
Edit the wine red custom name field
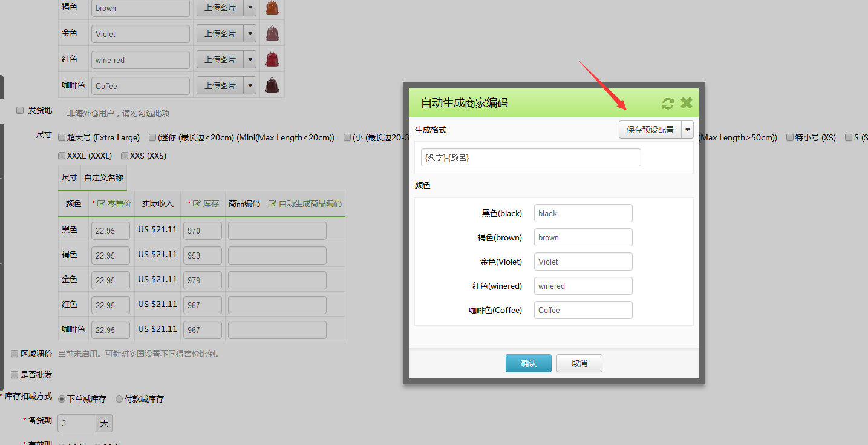pyautogui.click(x=141, y=60)
